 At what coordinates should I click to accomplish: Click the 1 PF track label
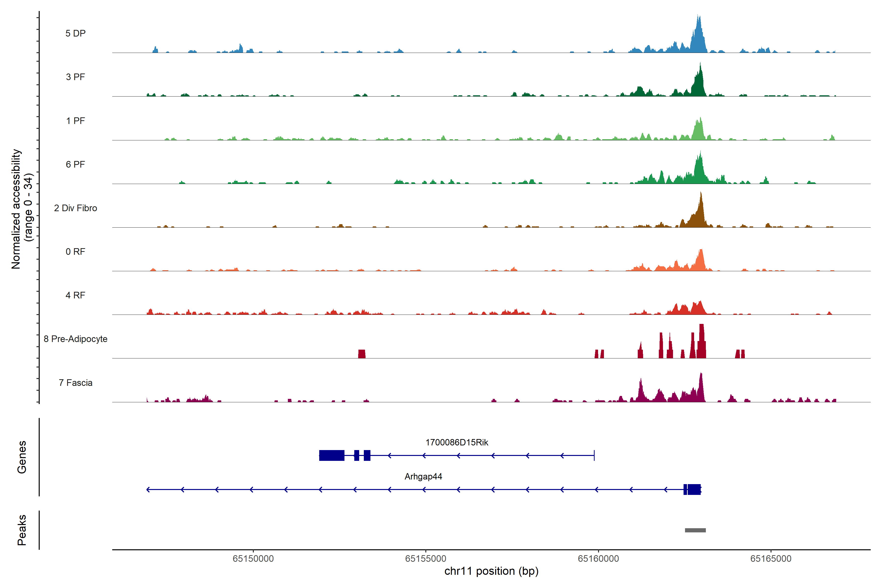click(x=75, y=121)
